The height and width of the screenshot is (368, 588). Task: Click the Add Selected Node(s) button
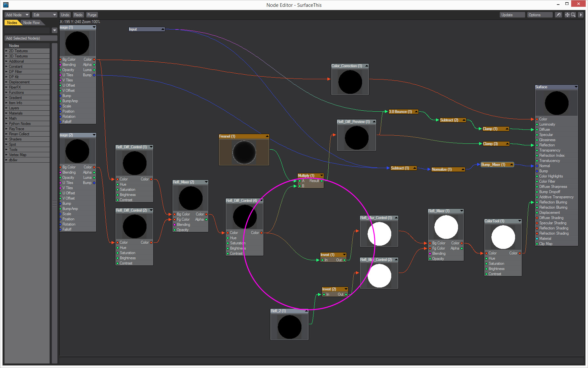click(x=30, y=38)
